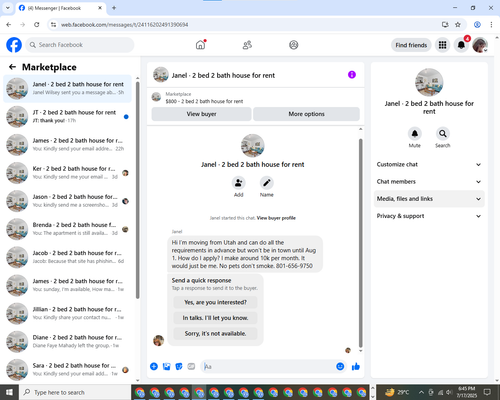500x400 pixels.
Task: Send a thumbs-up like
Action: [356, 367]
